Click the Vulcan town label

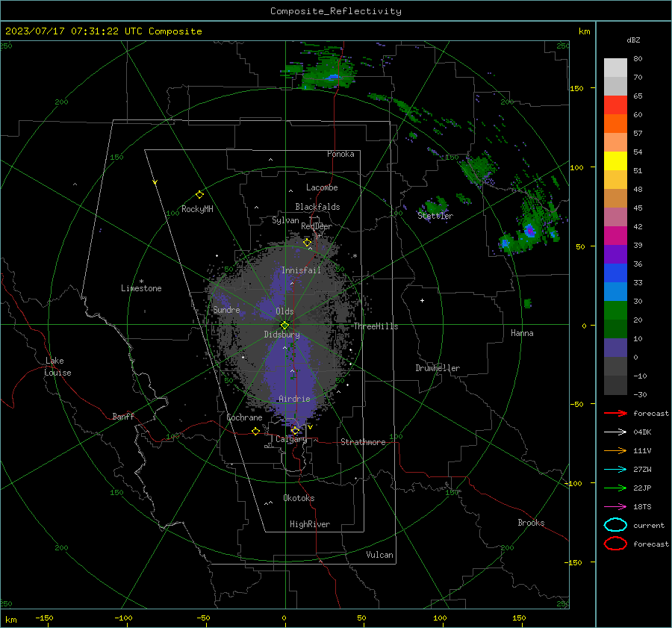click(x=379, y=555)
